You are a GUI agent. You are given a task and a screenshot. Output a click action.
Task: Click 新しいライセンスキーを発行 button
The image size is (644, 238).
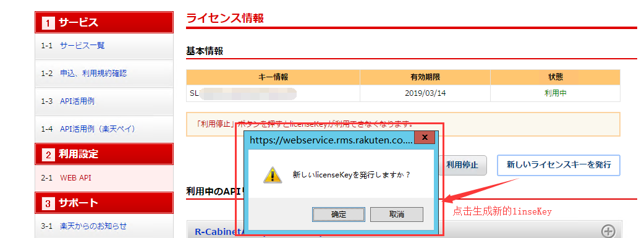559,165
